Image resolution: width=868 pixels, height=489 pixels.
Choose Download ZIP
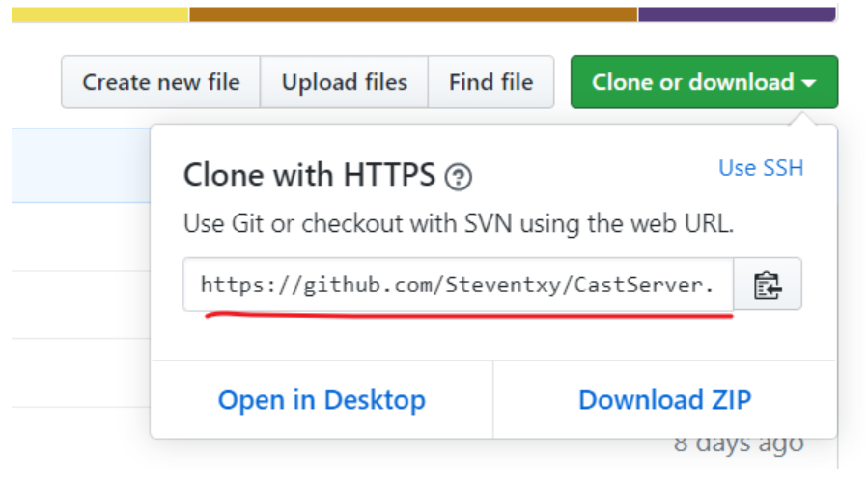tap(664, 400)
